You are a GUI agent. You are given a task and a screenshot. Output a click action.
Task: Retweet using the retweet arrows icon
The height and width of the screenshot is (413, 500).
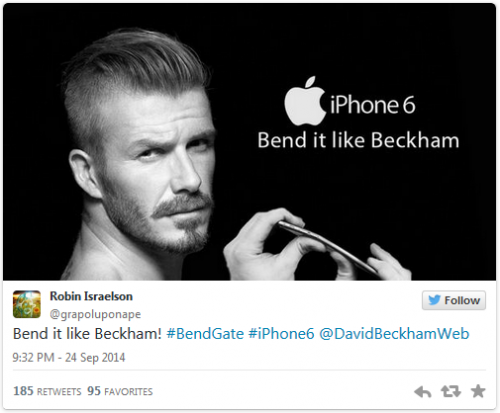(450, 391)
